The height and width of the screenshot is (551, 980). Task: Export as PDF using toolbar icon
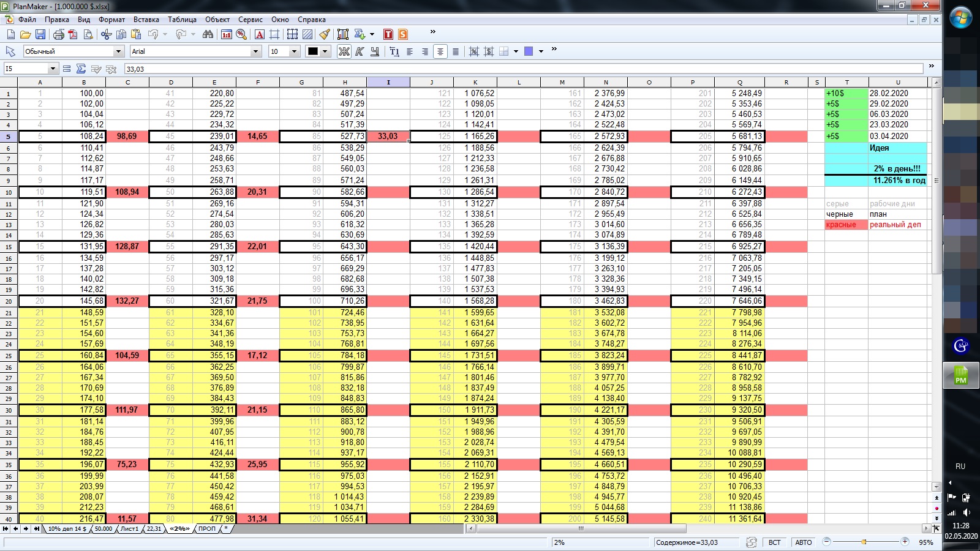tap(73, 34)
